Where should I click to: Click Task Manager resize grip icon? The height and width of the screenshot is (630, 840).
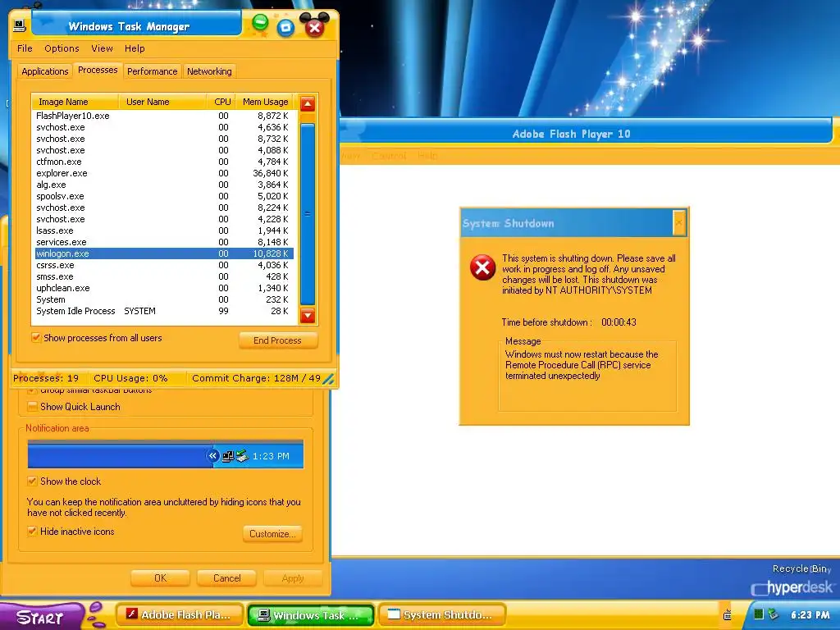coord(328,379)
